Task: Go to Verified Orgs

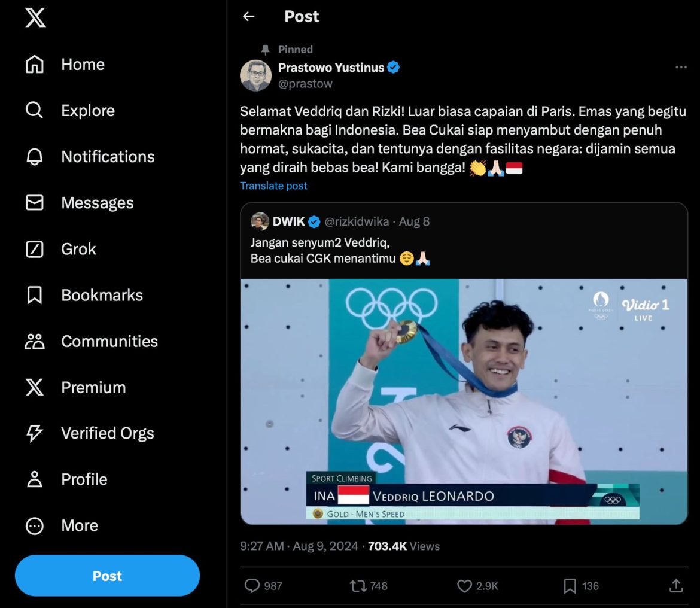Action: 106,433
